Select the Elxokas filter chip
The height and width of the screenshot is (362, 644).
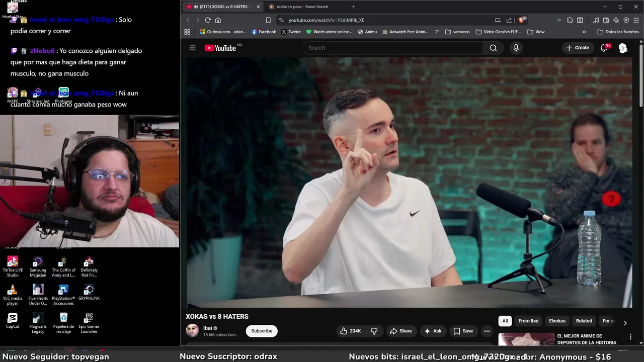(557, 321)
